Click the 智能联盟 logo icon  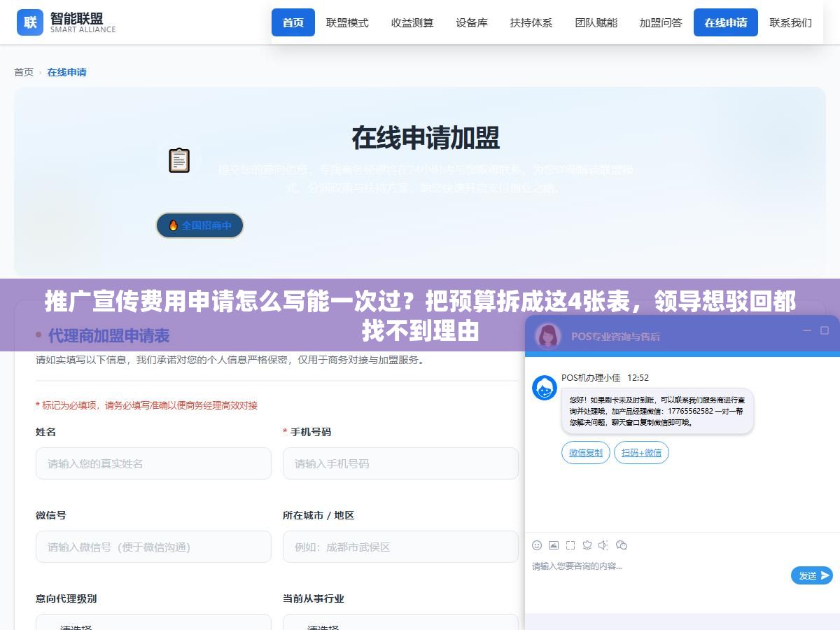30,22
